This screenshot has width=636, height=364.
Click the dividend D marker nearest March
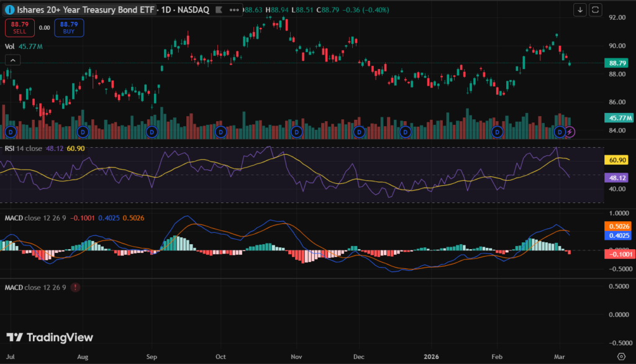pos(560,132)
